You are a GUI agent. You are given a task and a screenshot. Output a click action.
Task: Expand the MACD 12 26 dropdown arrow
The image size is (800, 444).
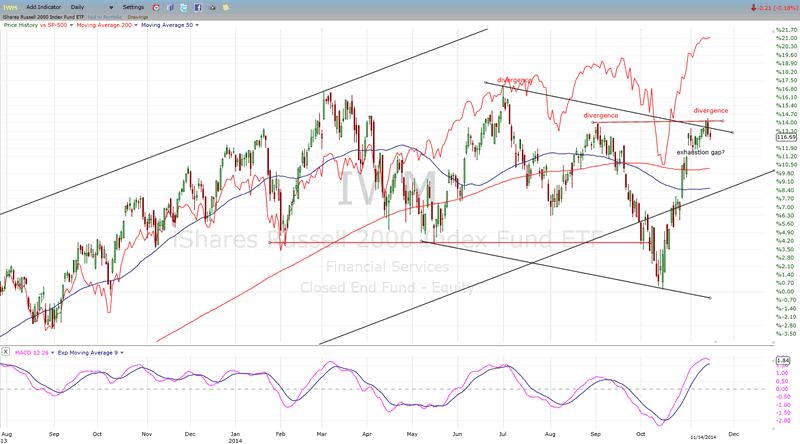pos(53,353)
